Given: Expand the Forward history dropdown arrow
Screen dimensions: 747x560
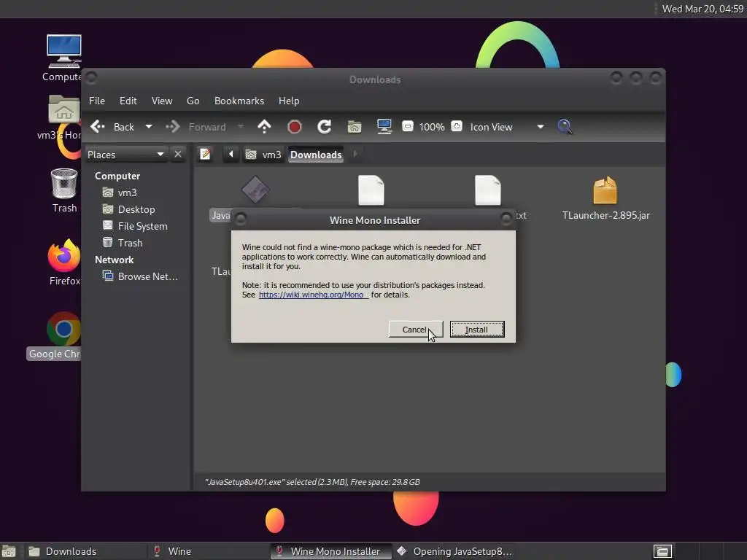Looking at the screenshot, I should (x=241, y=127).
